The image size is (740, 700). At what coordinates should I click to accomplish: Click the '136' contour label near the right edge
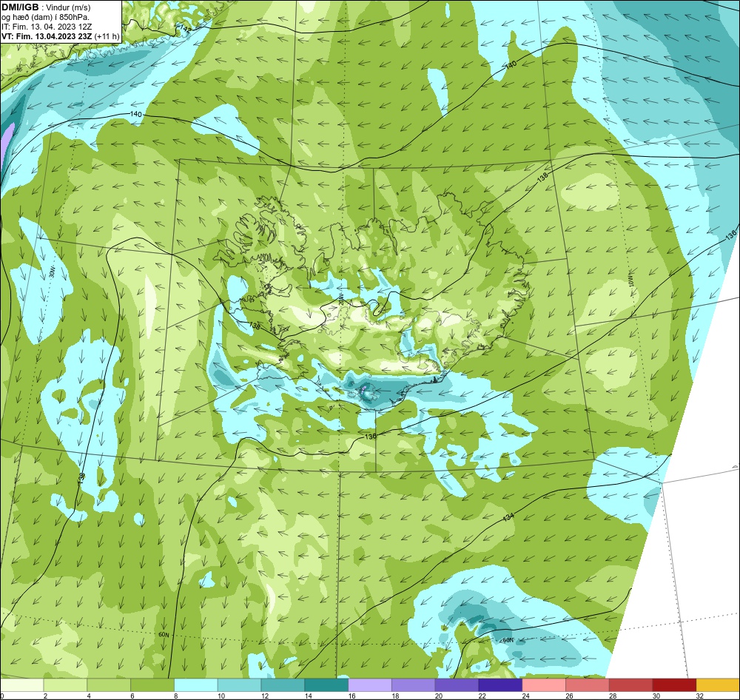tap(730, 235)
